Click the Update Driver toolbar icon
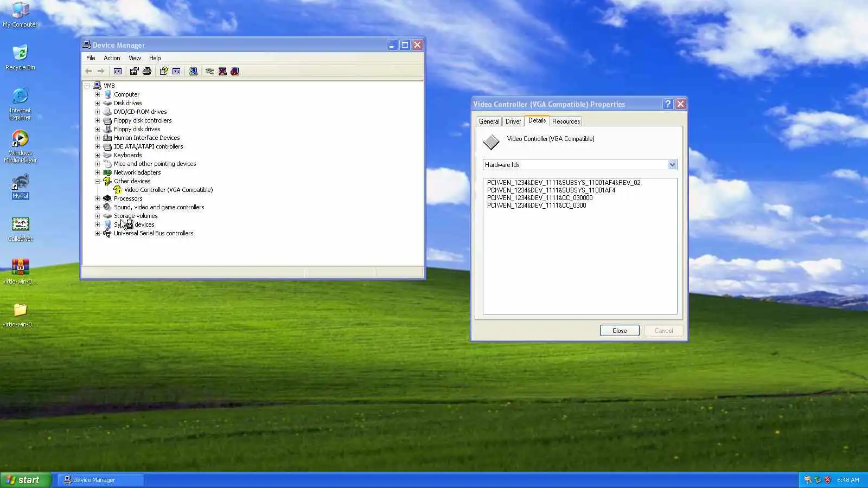The height and width of the screenshot is (488, 868). (209, 71)
